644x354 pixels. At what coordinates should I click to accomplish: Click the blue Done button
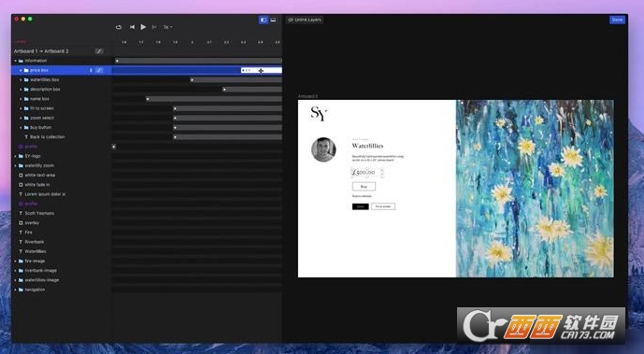click(617, 20)
